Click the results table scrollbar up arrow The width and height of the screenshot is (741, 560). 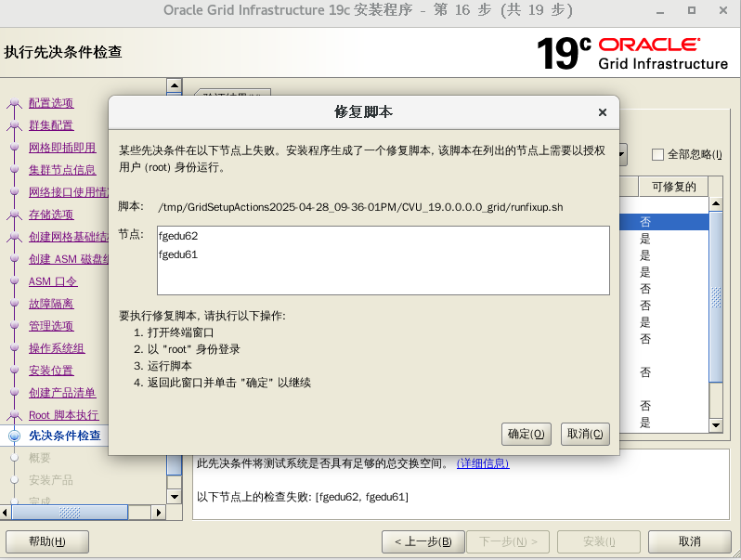tap(716, 203)
